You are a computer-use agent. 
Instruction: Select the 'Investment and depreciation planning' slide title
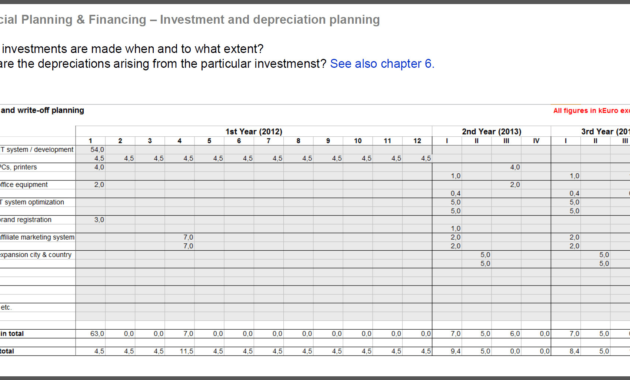tap(270, 20)
